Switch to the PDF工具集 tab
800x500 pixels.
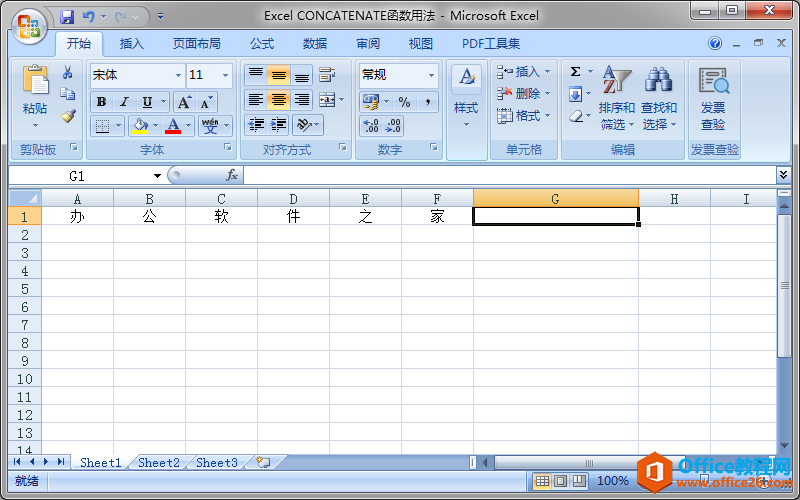tap(491, 44)
